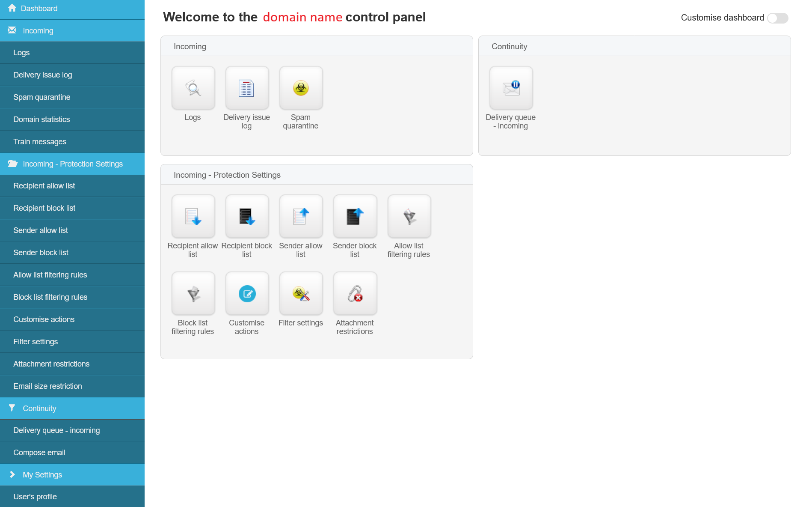
Task: Open Domain statistics from the sidebar
Action: (72, 119)
